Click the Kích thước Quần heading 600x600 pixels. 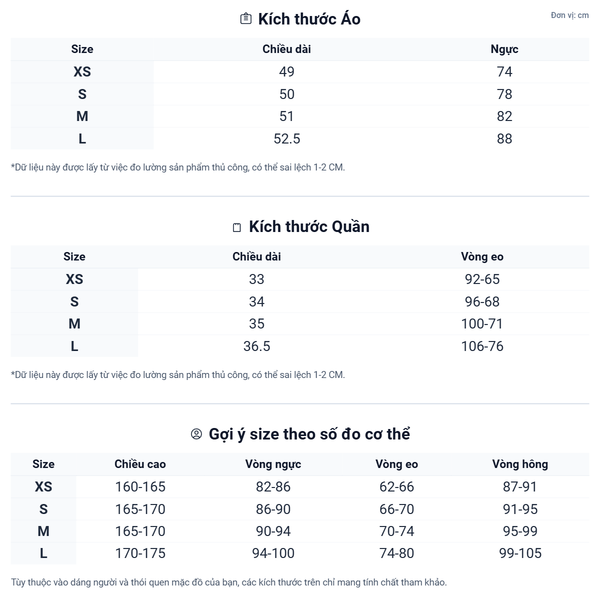click(x=309, y=227)
